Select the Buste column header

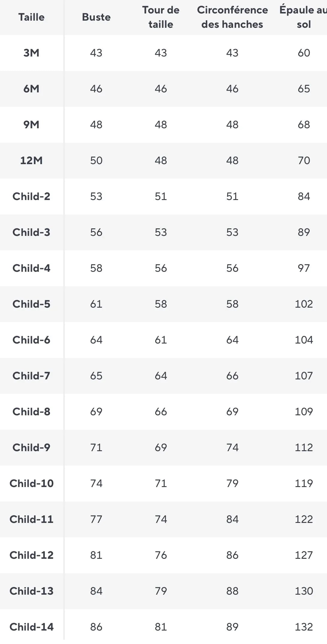(96, 17)
